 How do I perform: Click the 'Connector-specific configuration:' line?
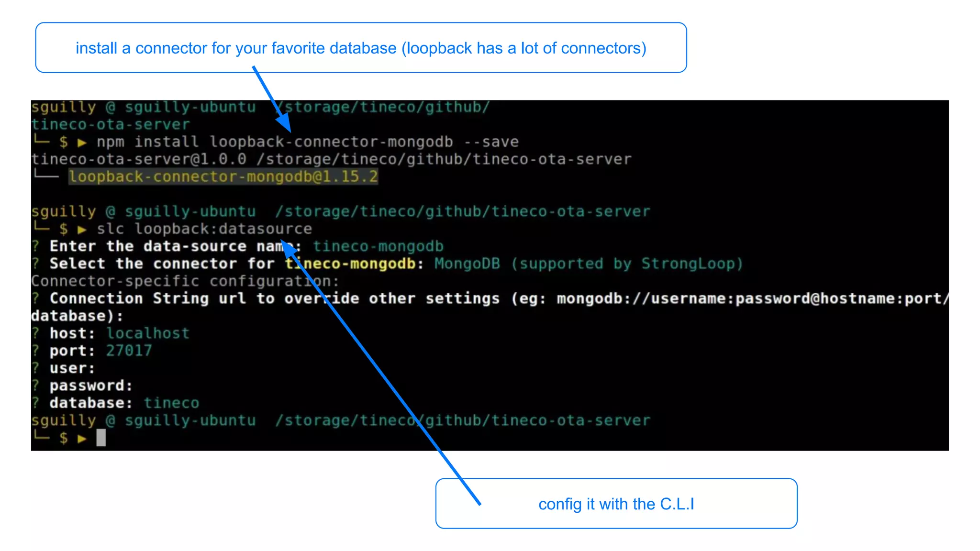tap(185, 281)
